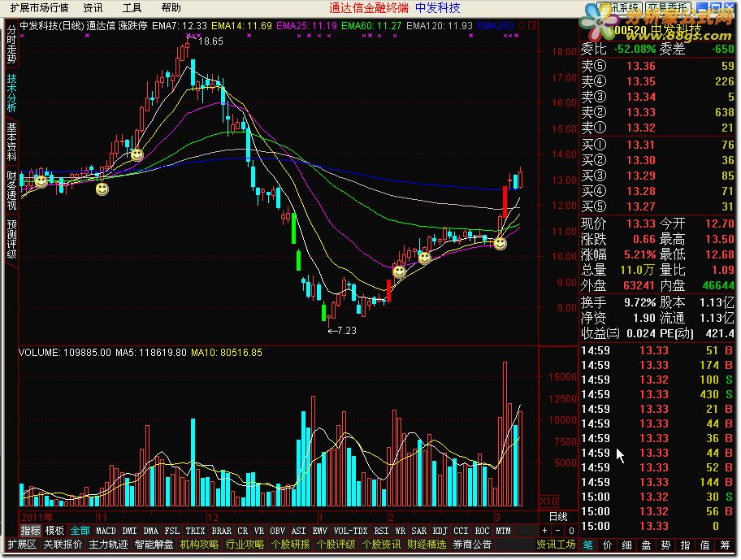Viewport: 741px width, 560px height.
Task: Open the 扩展市场行情 menu
Action: tap(39, 7)
